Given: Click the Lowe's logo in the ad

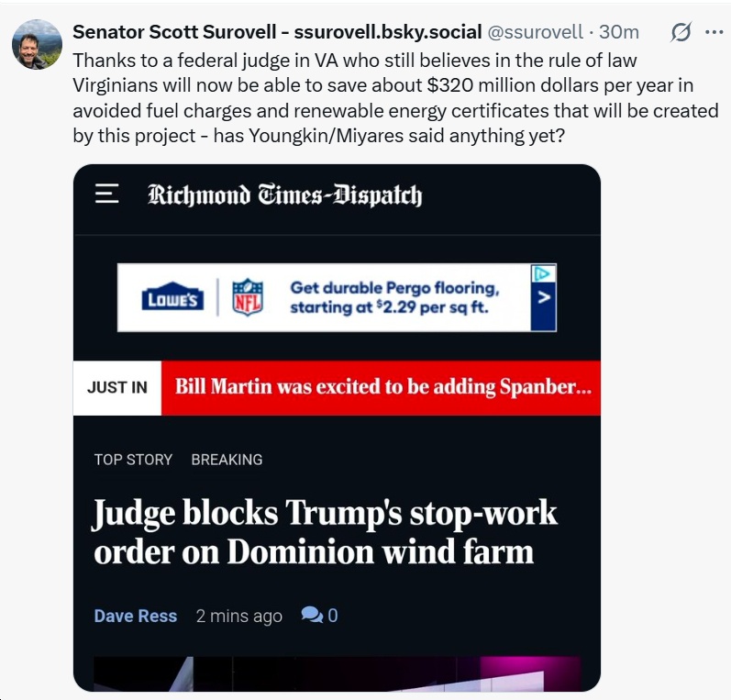Looking at the screenshot, I should coord(172,298).
